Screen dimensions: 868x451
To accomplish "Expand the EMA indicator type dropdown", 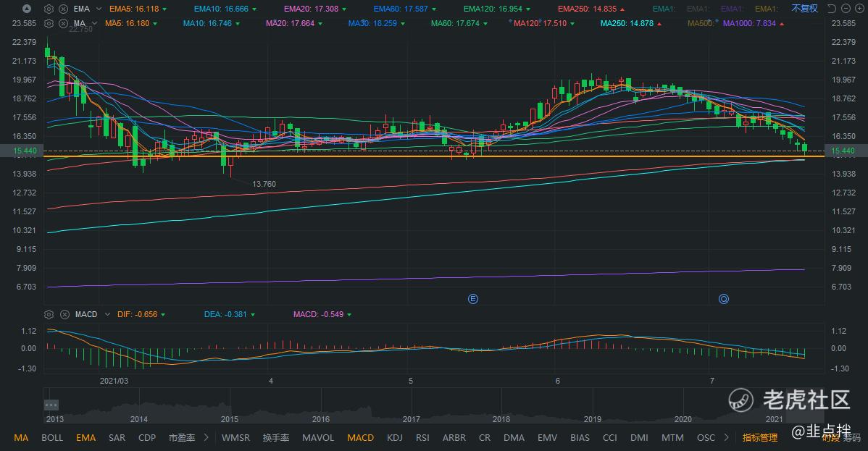I will 99,9.
